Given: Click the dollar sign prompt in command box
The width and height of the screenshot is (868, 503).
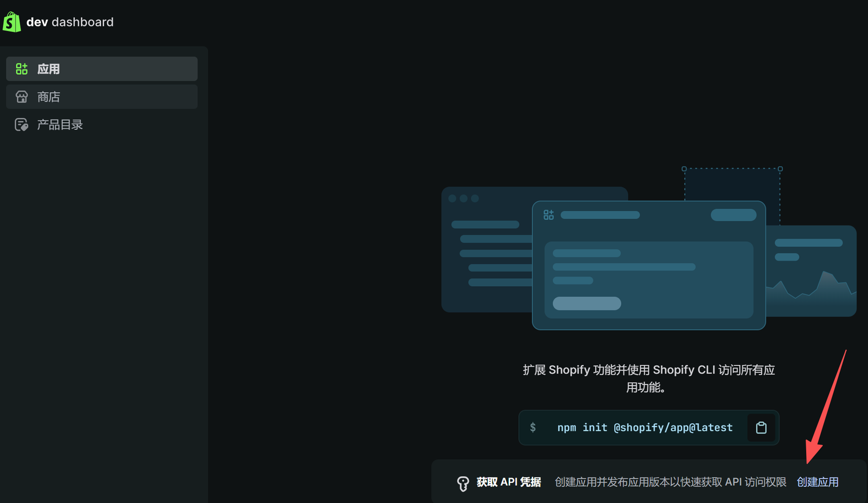Looking at the screenshot, I should point(533,428).
